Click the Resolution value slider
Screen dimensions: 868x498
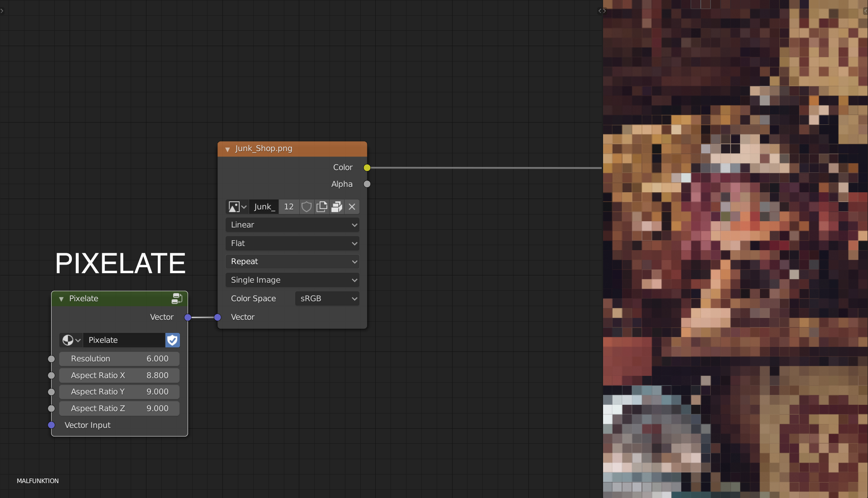[119, 359]
